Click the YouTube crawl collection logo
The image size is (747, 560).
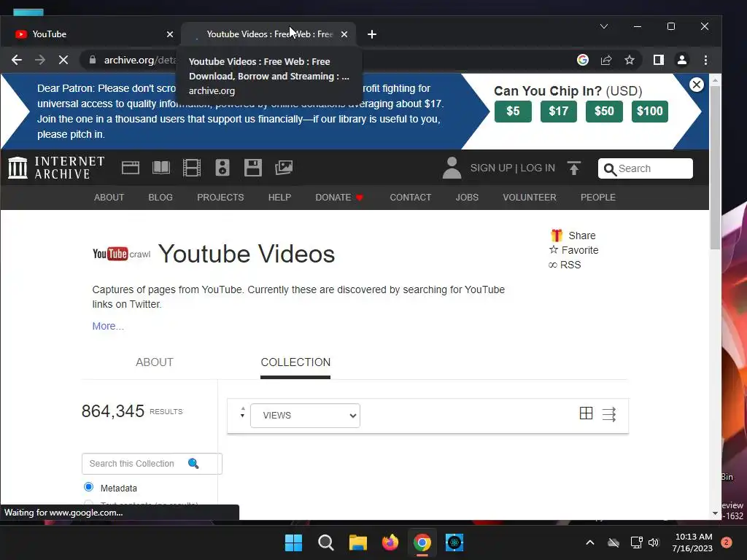point(122,254)
